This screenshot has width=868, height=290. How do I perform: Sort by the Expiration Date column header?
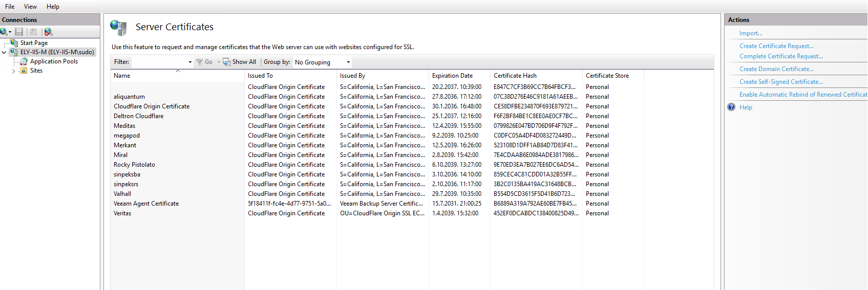click(452, 76)
